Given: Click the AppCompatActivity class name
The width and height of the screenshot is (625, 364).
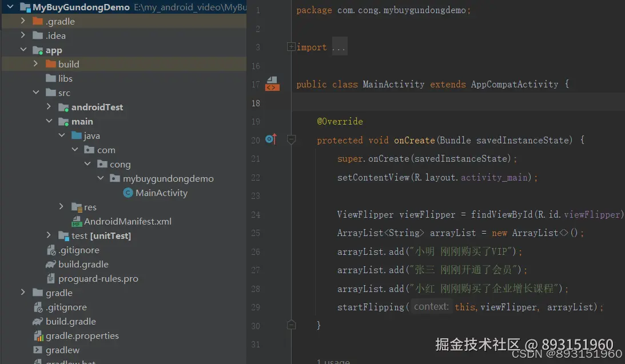Looking at the screenshot, I should pos(515,85).
